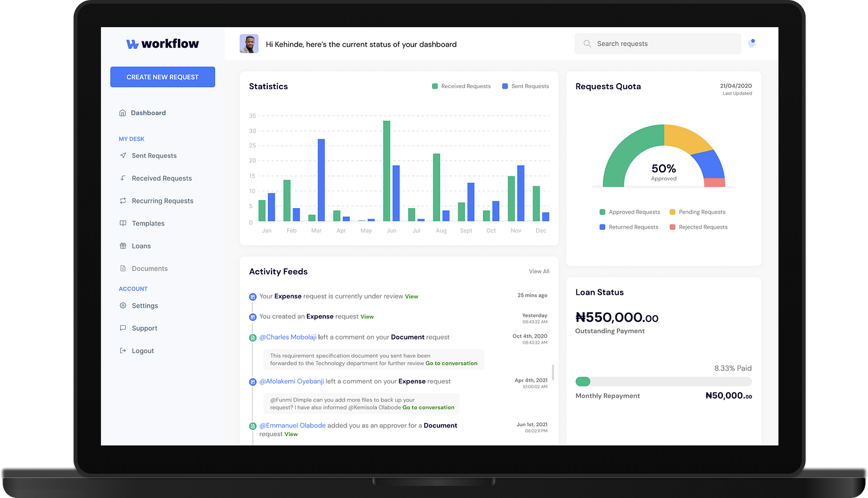Click the Received Requests icon in sidebar
The image size is (868, 498).
123,178
